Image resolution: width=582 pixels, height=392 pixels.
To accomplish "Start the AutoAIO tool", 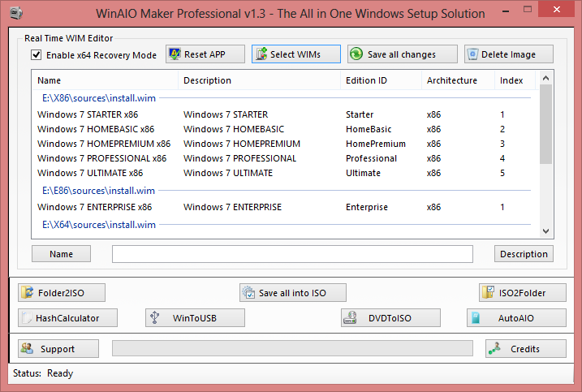I will pos(515,317).
